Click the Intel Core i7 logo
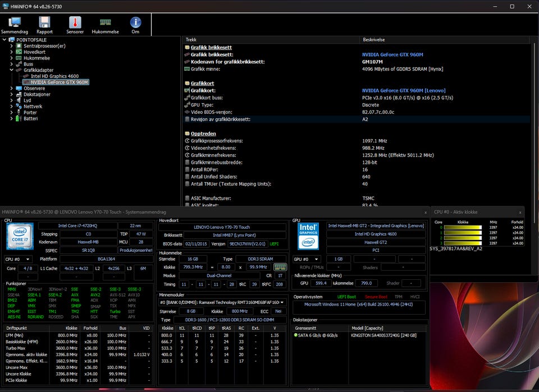 (x=20, y=236)
